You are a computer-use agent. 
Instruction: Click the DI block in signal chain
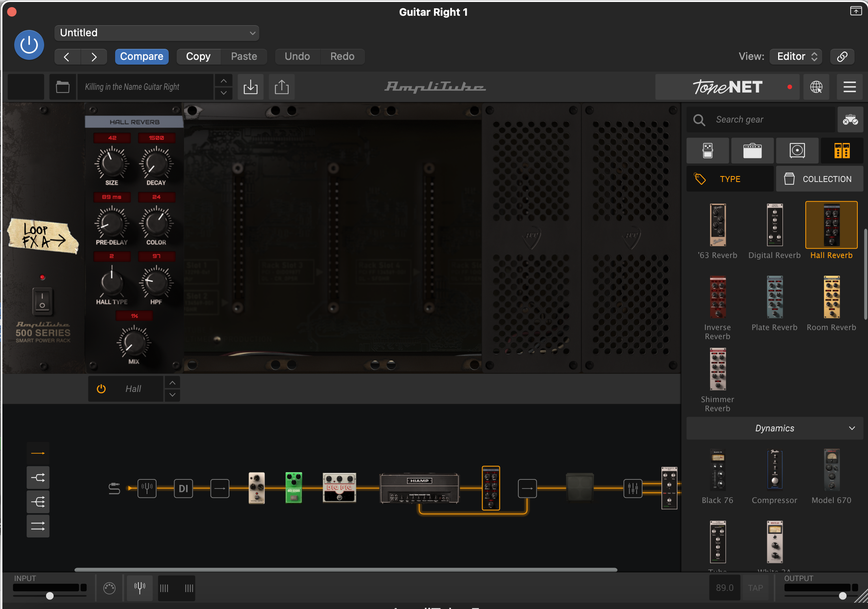[x=183, y=488]
